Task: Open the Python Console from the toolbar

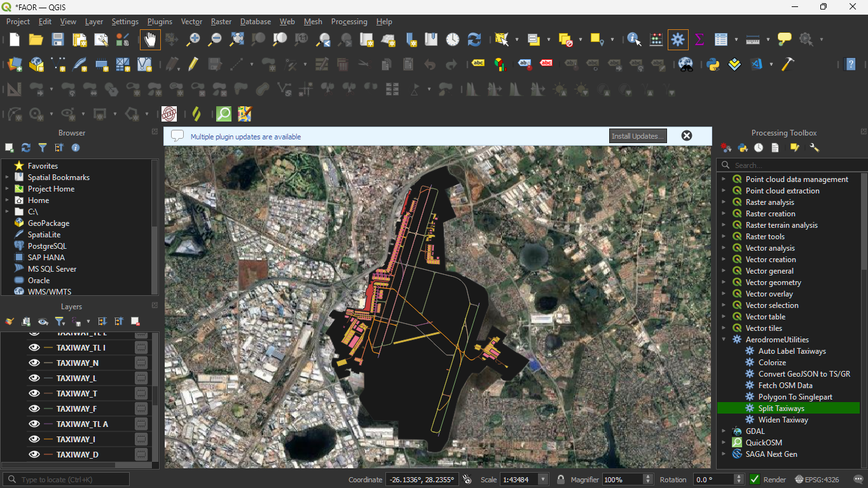Action: pyautogui.click(x=713, y=64)
